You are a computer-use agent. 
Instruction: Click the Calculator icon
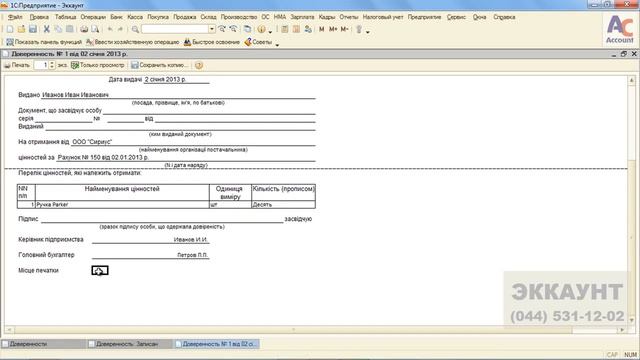pyautogui.click(x=285, y=29)
